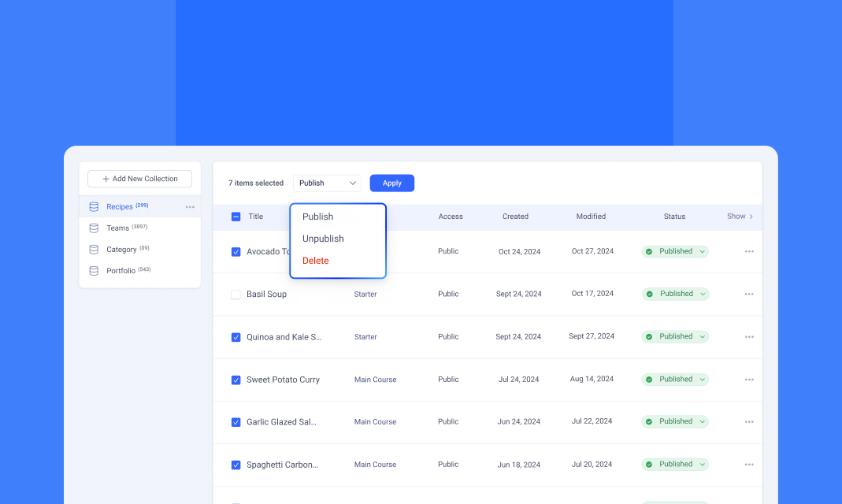Screen dimensions: 842x504
Task: Open three-dot menu for Basil Soup row
Action: click(x=749, y=294)
